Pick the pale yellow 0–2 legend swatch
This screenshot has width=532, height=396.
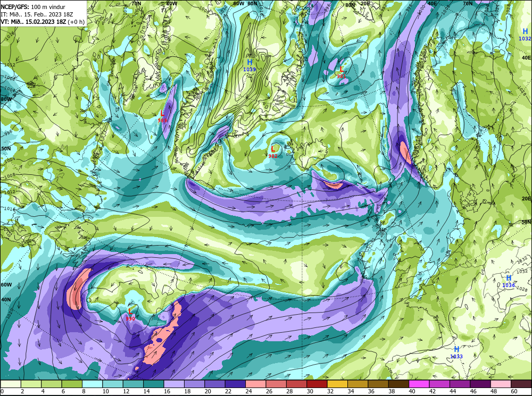click(x=11, y=384)
